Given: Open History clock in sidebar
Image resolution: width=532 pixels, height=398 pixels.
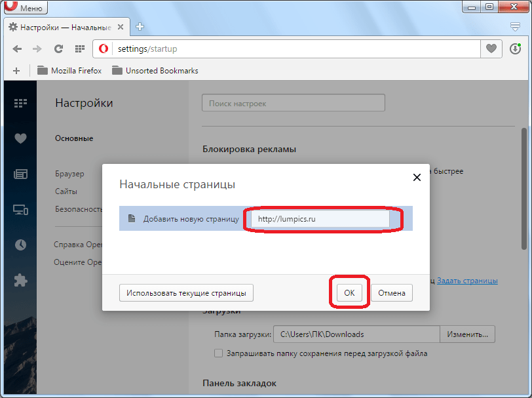Looking at the screenshot, I should (x=20, y=245).
